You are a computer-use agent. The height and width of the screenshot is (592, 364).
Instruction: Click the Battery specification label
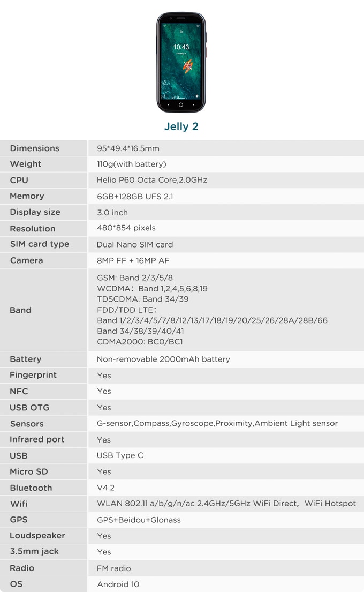25,359
